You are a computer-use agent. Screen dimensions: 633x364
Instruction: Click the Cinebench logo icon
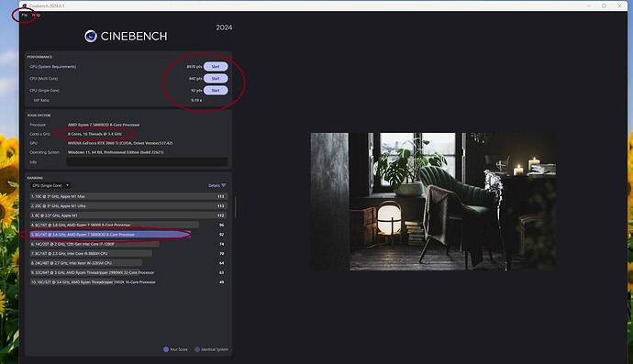click(x=91, y=37)
